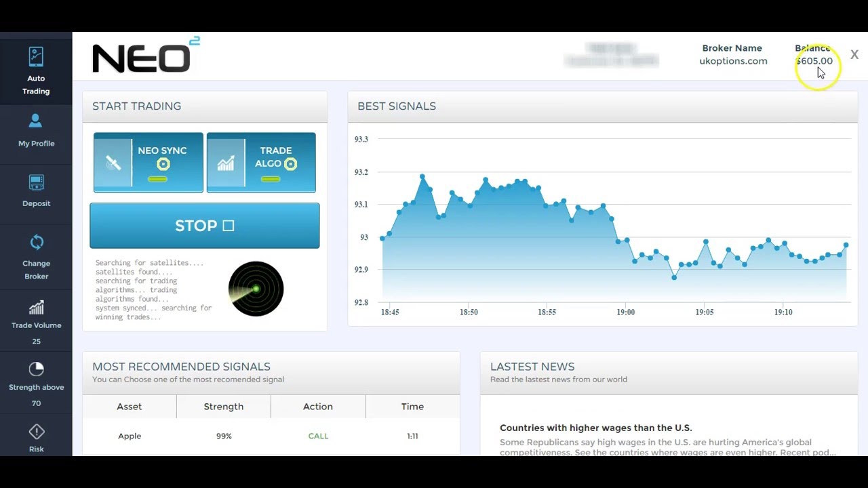Click the NEO2 logo

146,56
